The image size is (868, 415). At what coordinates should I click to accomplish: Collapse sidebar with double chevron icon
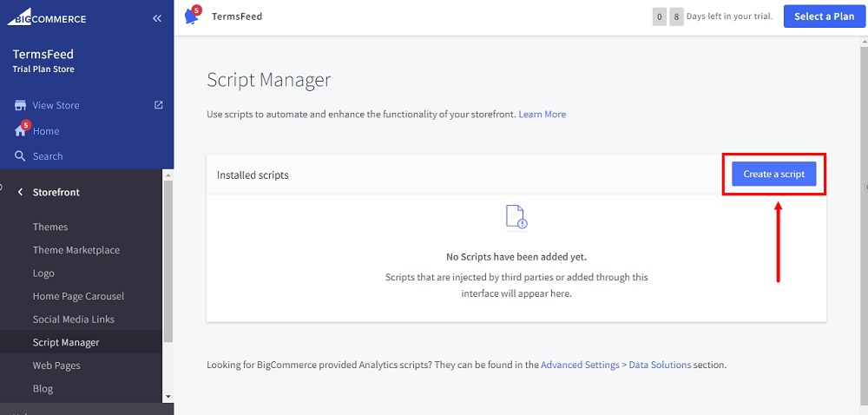coord(157,18)
